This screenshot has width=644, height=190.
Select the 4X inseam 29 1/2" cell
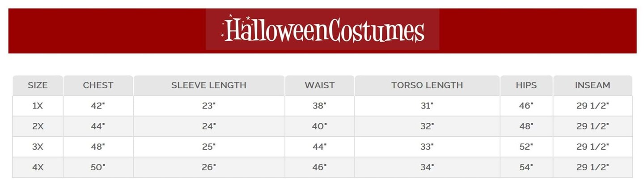coord(593,167)
